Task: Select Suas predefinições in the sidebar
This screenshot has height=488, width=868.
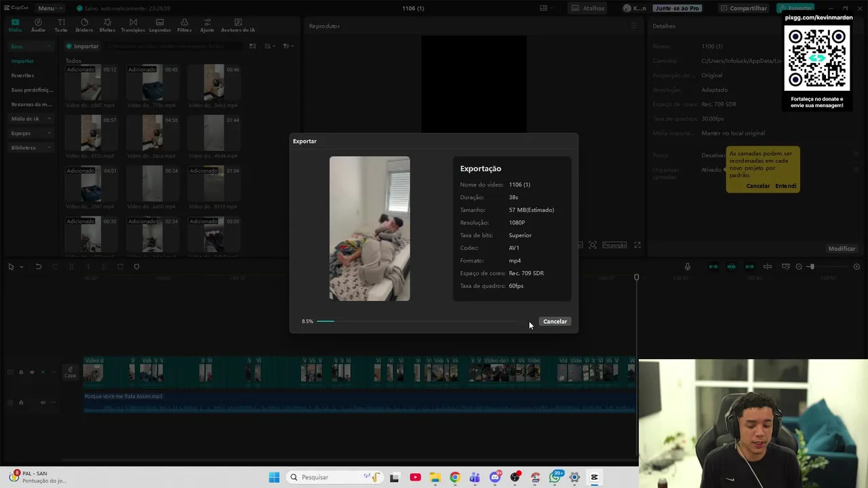Action: click(x=32, y=89)
